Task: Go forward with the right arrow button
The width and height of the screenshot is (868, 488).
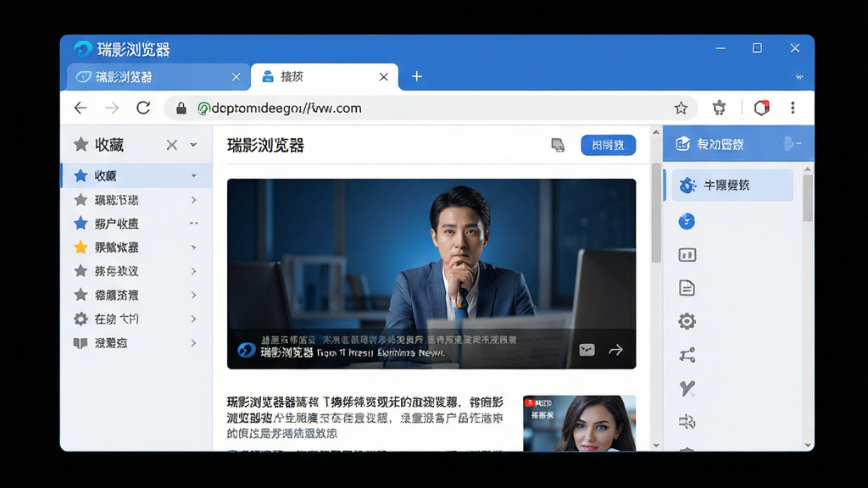Action: pos(113,108)
